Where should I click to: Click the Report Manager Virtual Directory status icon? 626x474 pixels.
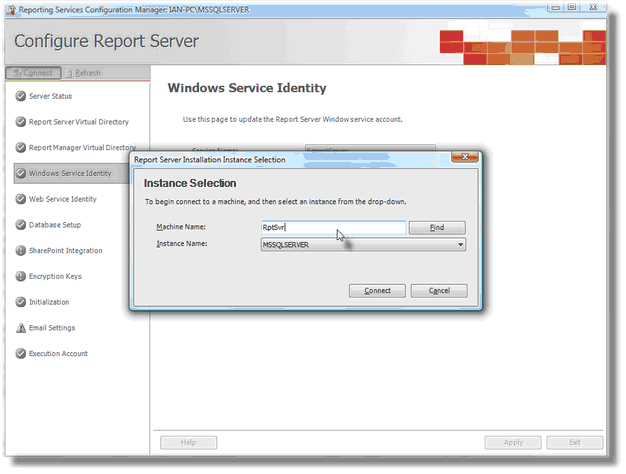(x=20, y=148)
